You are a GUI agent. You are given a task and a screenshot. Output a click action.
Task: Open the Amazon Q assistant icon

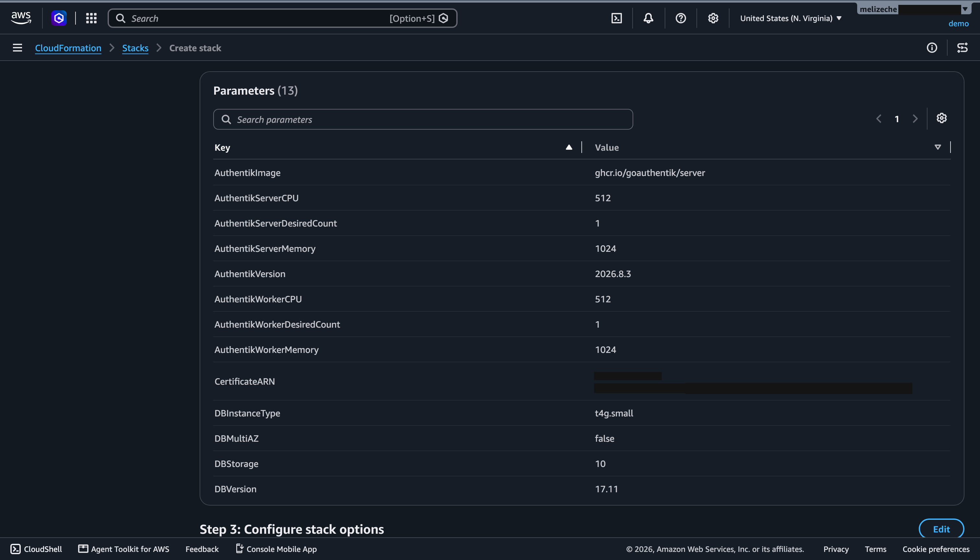[59, 18]
